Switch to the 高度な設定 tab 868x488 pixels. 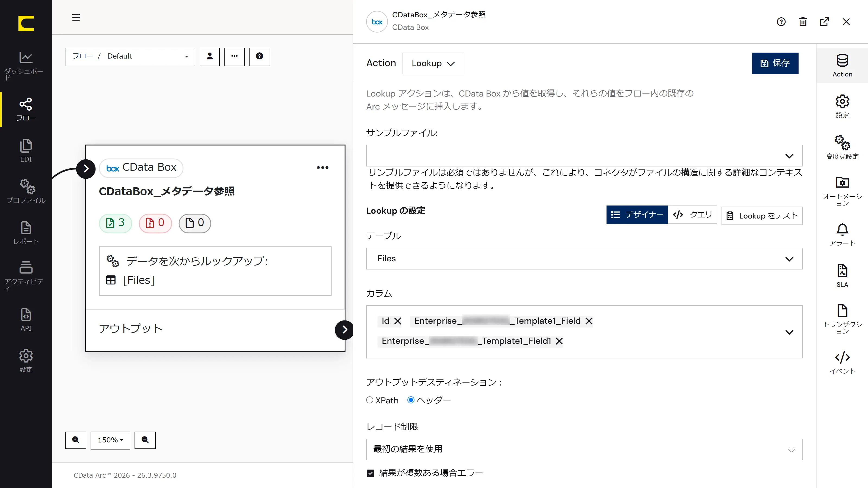(842, 147)
